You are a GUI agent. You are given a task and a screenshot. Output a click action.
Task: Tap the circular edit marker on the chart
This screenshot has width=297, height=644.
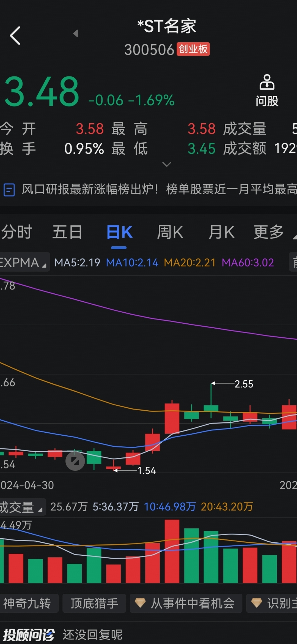coord(75,461)
